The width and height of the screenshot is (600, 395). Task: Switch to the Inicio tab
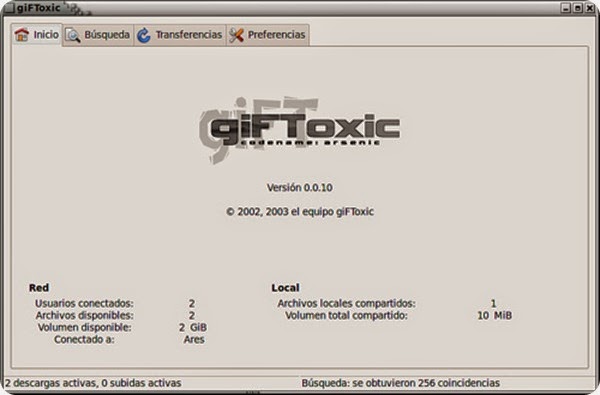(x=37, y=35)
